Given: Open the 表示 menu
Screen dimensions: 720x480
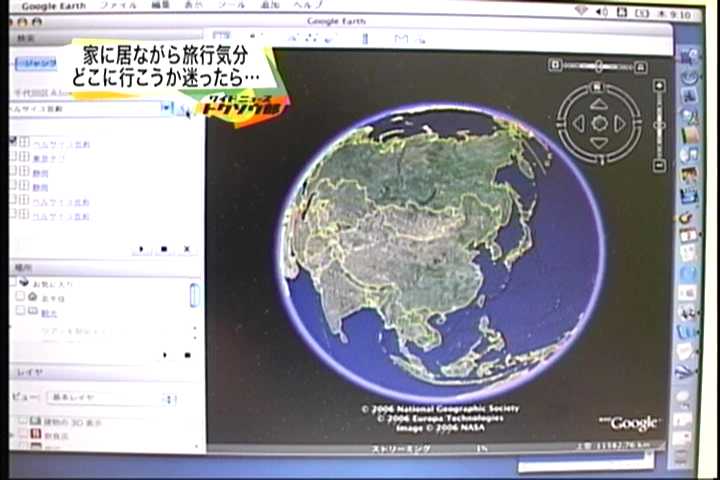Looking at the screenshot, I should point(193,5).
